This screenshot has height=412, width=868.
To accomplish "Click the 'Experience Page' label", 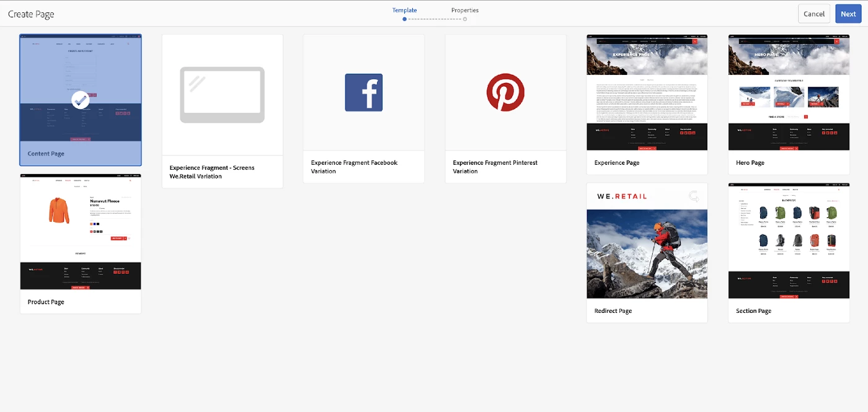I will (617, 162).
